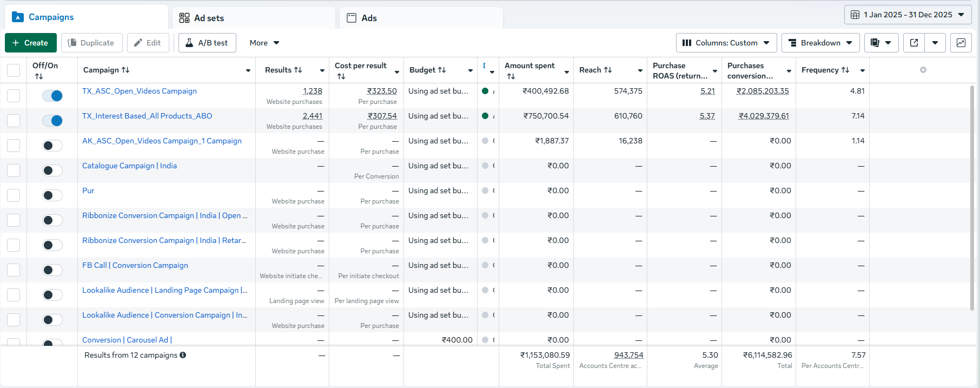This screenshot has width=980, height=388.
Task: Switch to the Ad sets tab
Action: [209, 18]
